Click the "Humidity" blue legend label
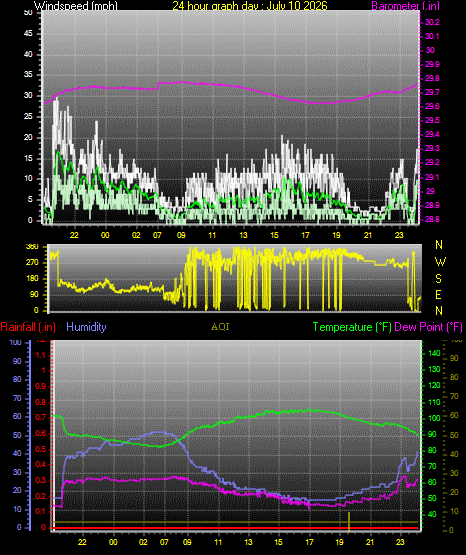This screenshot has height=555, width=466. pyautogui.click(x=86, y=327)
